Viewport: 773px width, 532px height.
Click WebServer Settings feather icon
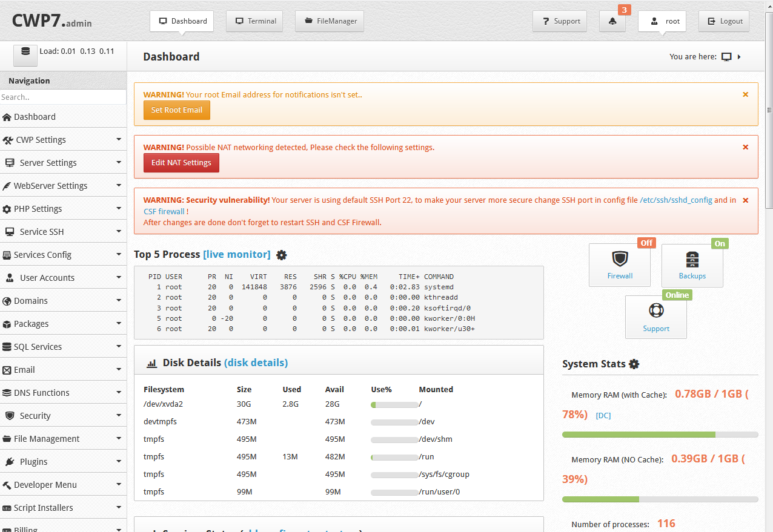(x=7, y=186)
